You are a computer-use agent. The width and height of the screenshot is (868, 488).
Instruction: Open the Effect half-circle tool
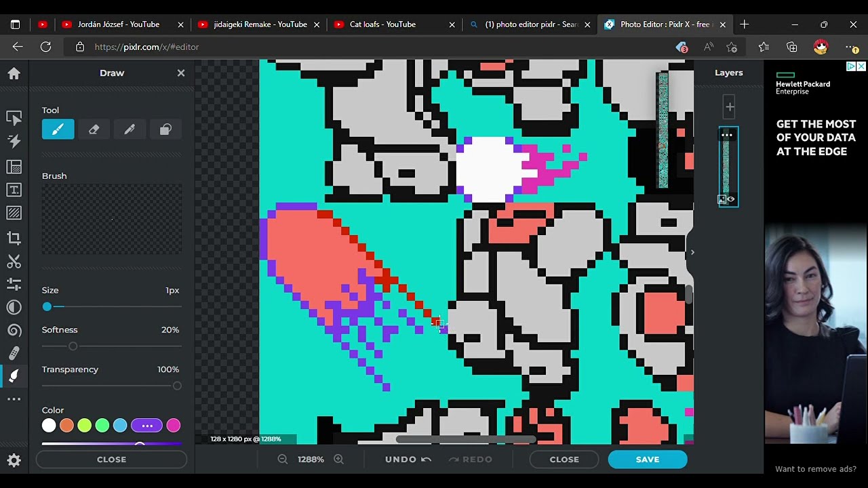tap(14, 307)
